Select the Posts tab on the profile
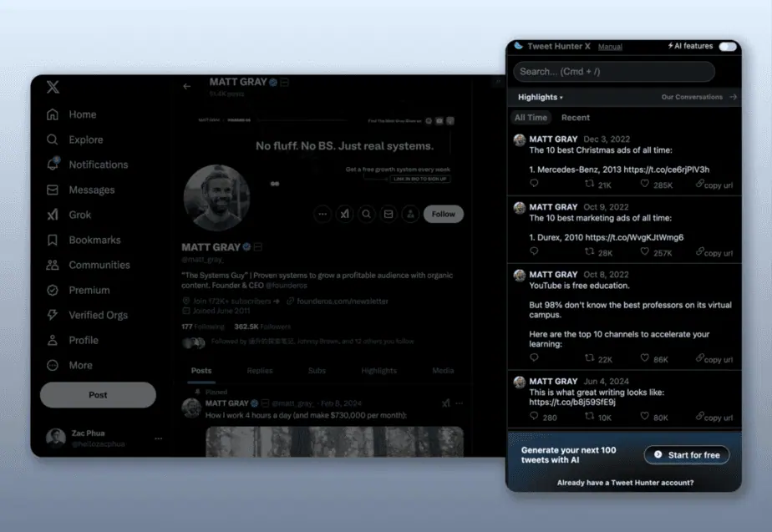The width and height of the screenshot is (772, 532). click(x=201, y=371)
